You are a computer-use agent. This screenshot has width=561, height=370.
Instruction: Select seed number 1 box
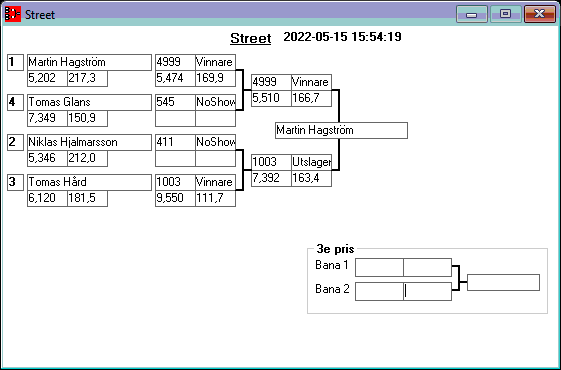[x=15, y=62]
